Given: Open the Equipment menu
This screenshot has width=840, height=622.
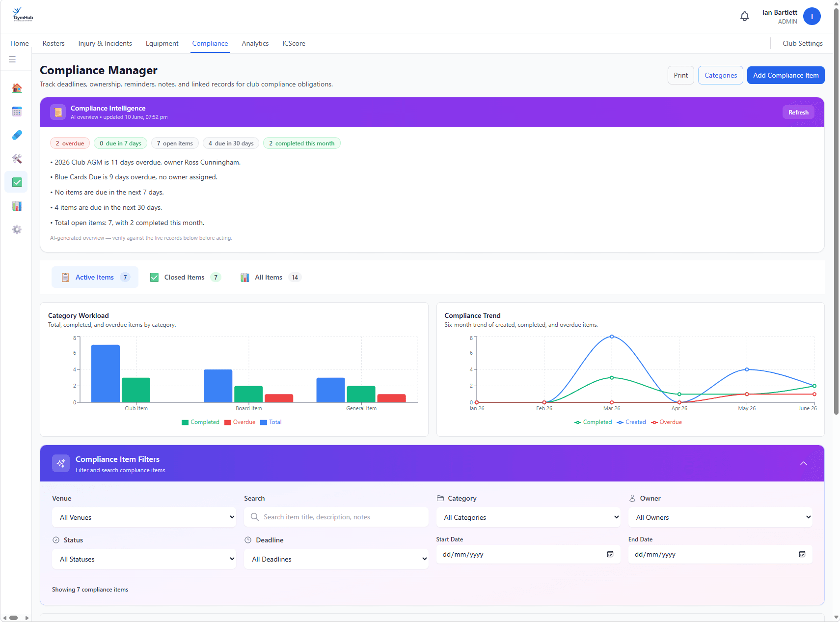Looking at the screenshot, I should pyautogui.click(x=162, y=43).
